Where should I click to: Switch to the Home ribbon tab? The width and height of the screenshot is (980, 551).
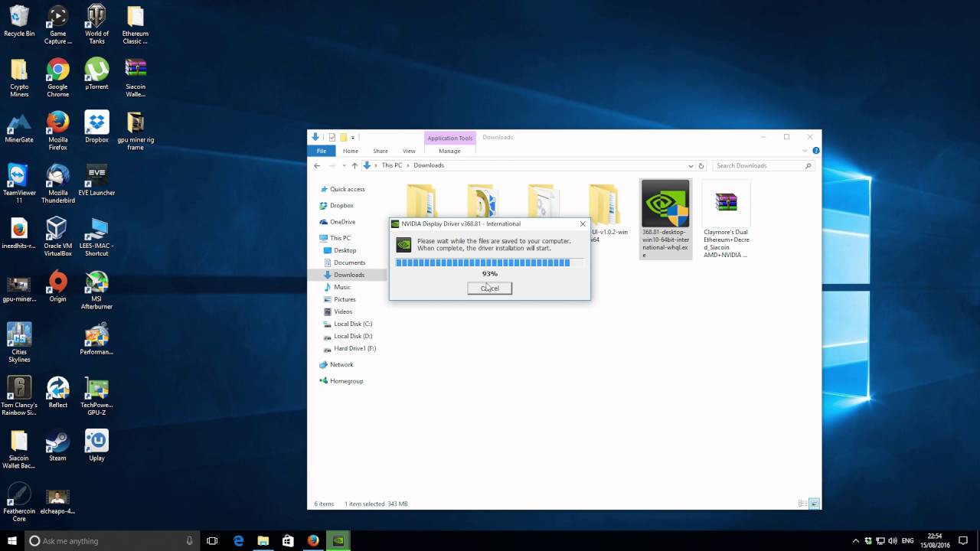(351, 151)
